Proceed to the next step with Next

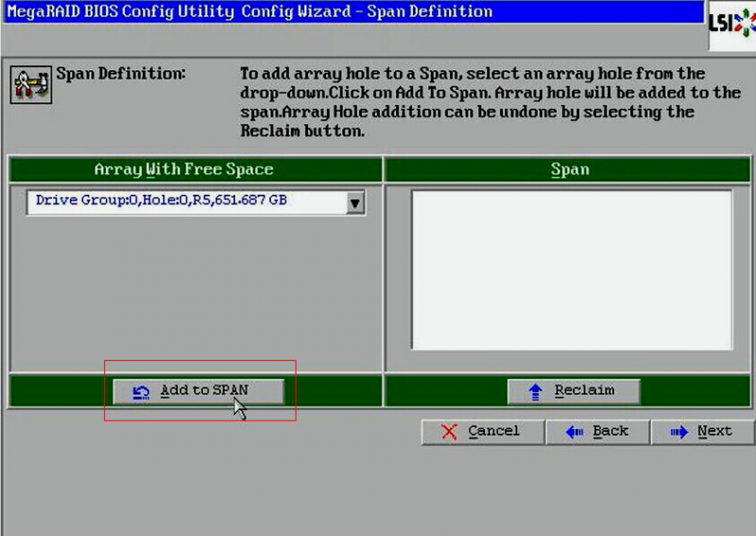click(x=701, y=432)
